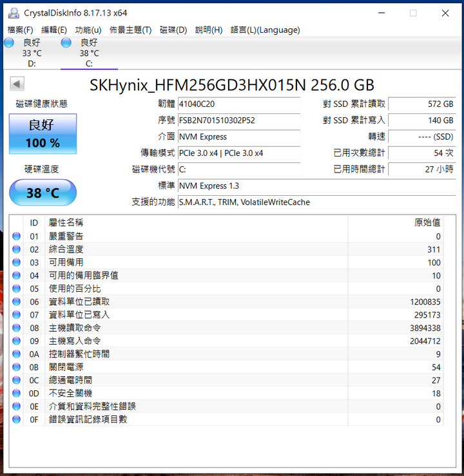Viewport: 464px width, 476px height.
Task: Click the 硬碟溫度 label
Action: [42, 169]
